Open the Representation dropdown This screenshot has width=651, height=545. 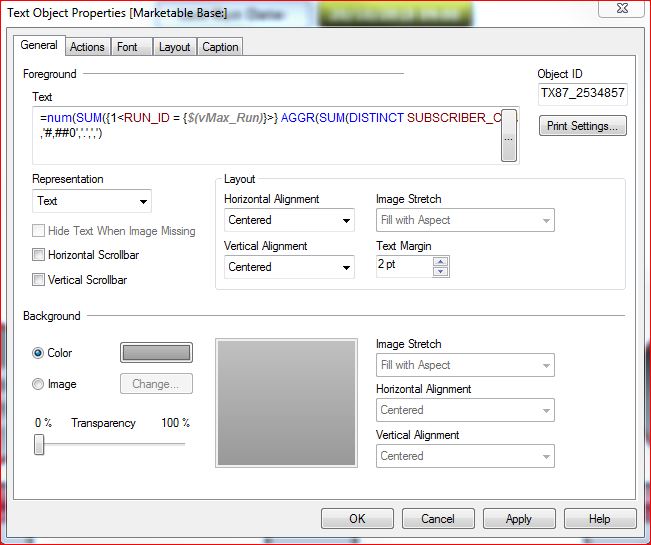tap(92, 201)
